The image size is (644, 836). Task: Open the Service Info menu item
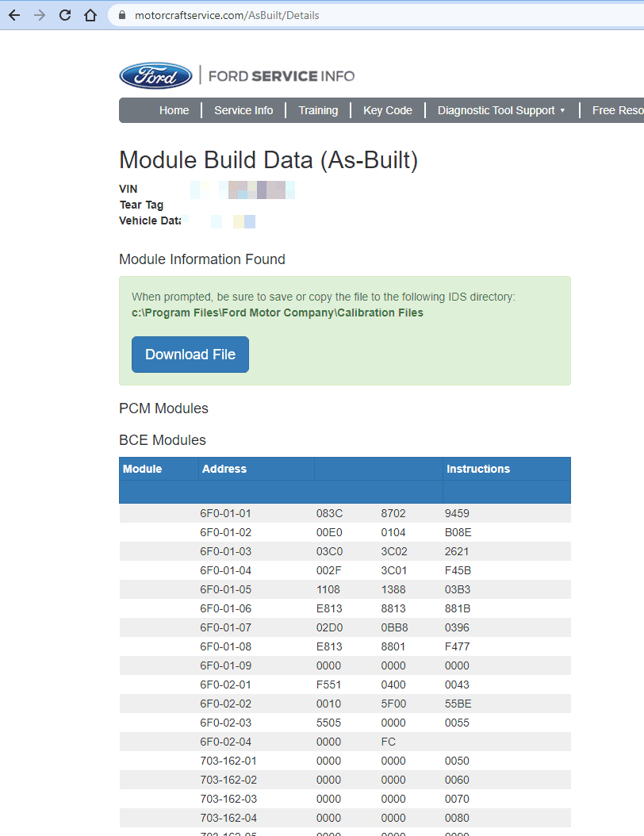pos(243,110)
